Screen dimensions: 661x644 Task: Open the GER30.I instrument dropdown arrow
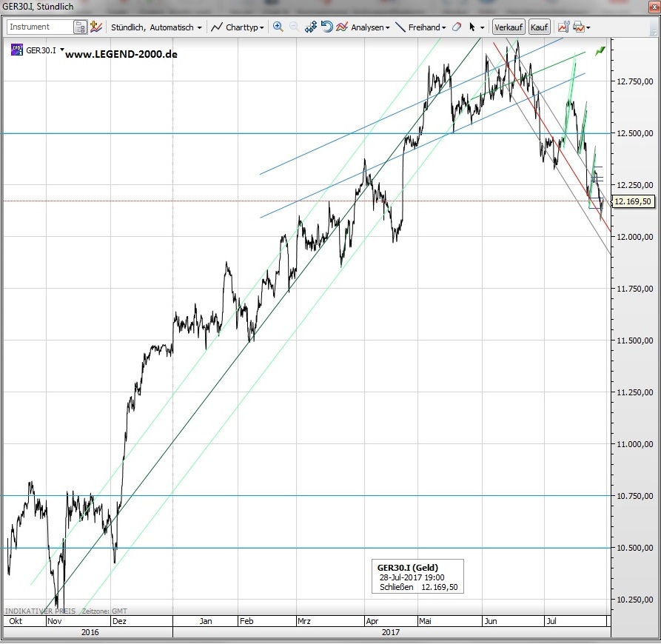[62, 50]
